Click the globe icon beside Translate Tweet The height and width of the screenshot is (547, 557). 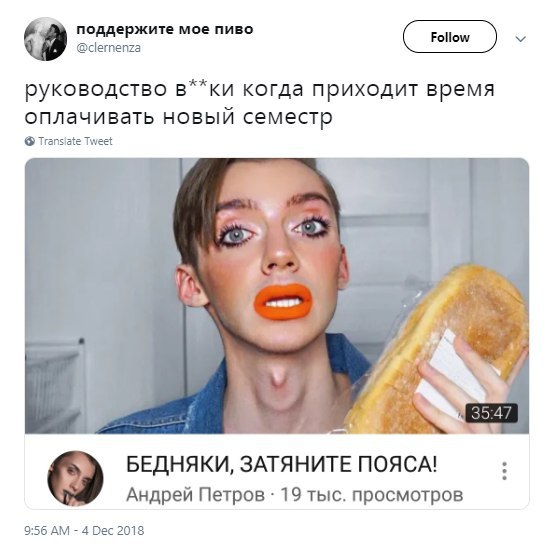(x=30, y=141)
